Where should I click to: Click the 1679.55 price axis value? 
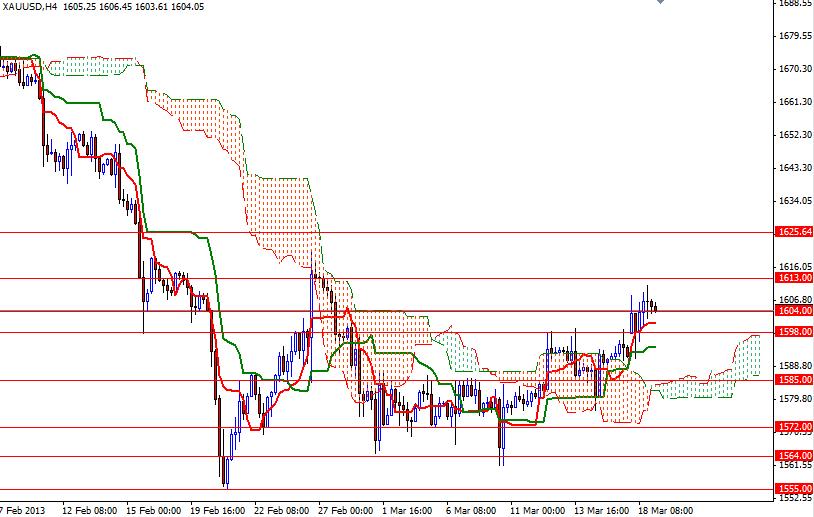coord(795,35)
